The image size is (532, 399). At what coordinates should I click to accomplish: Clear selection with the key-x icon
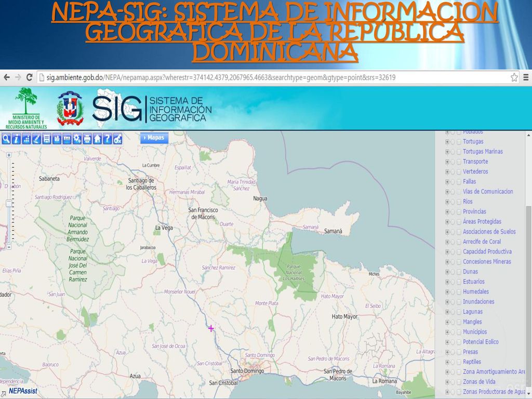coord(117,139)
